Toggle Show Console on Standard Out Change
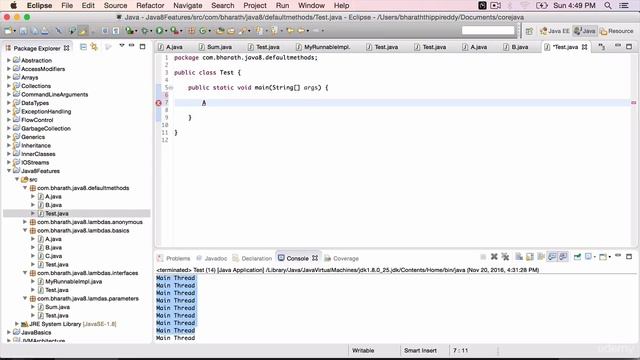 coord(552,257)
